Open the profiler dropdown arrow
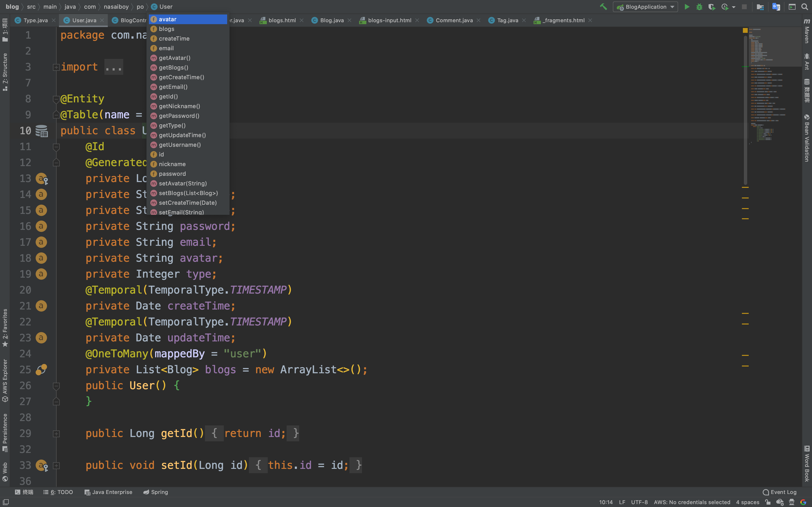 pyautogui.click(x=733, y=7)
